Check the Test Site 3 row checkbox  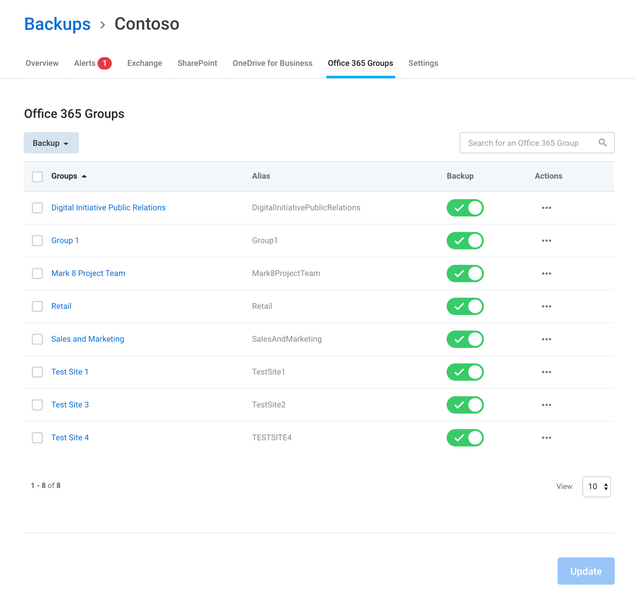pos(37,405)
